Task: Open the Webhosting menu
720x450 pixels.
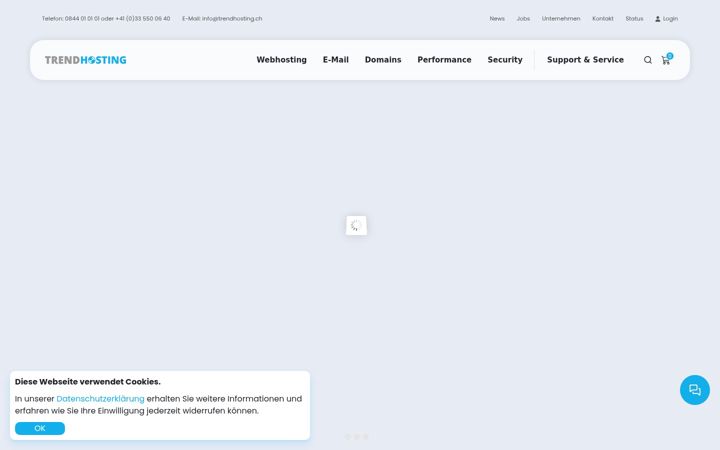Action: click(x=281, y=60)
